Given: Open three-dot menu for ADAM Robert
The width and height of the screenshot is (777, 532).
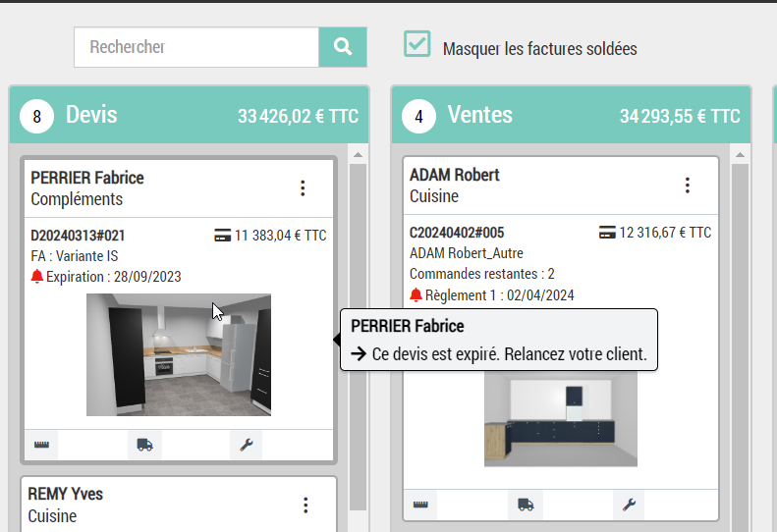Looking at the screenshot, I should pos(688,186).
